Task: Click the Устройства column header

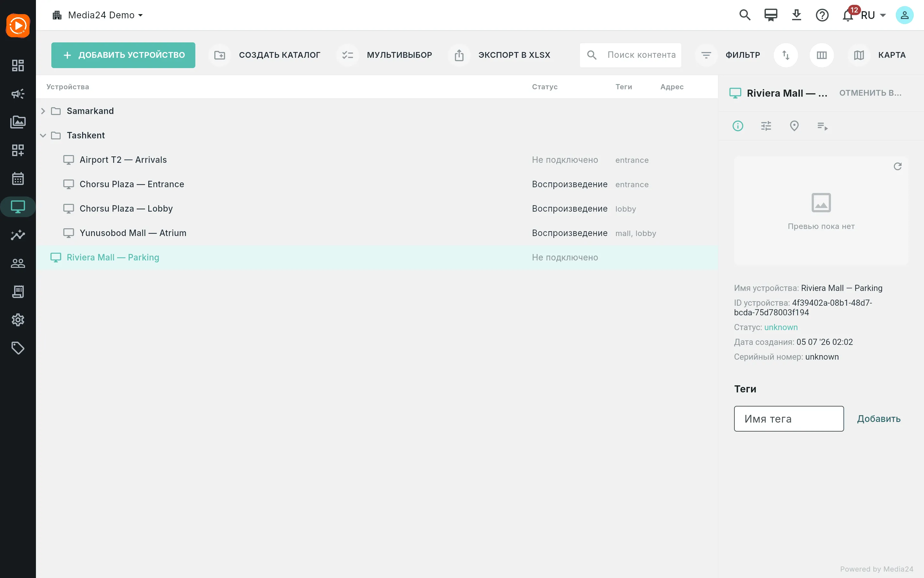Action: coord(68,87)
